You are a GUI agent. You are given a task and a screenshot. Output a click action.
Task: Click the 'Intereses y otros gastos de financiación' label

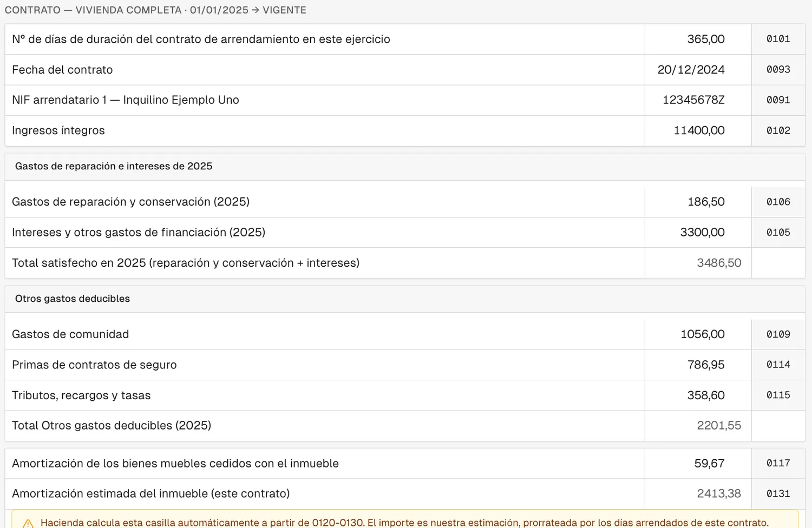[119, 232]
